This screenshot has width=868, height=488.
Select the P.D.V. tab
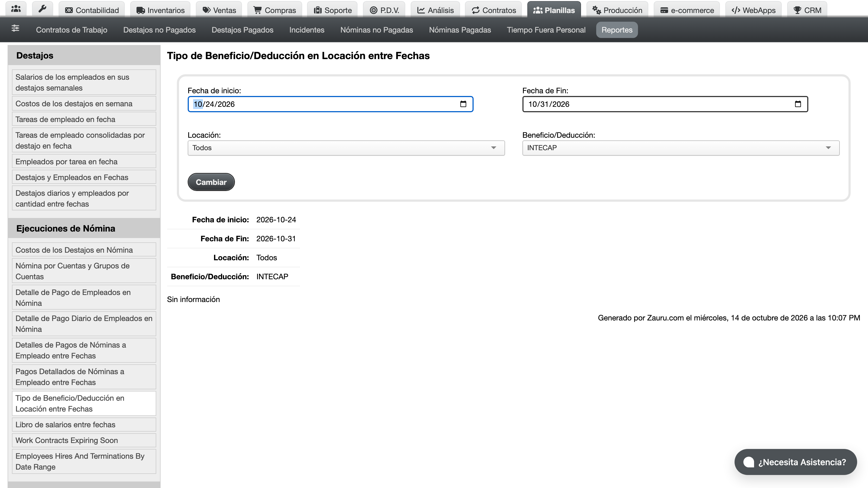[x=384, y=10]
